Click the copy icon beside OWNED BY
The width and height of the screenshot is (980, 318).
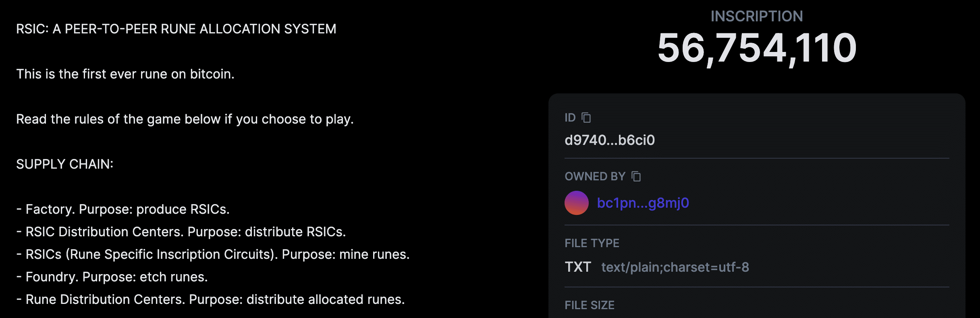[636, 176]
